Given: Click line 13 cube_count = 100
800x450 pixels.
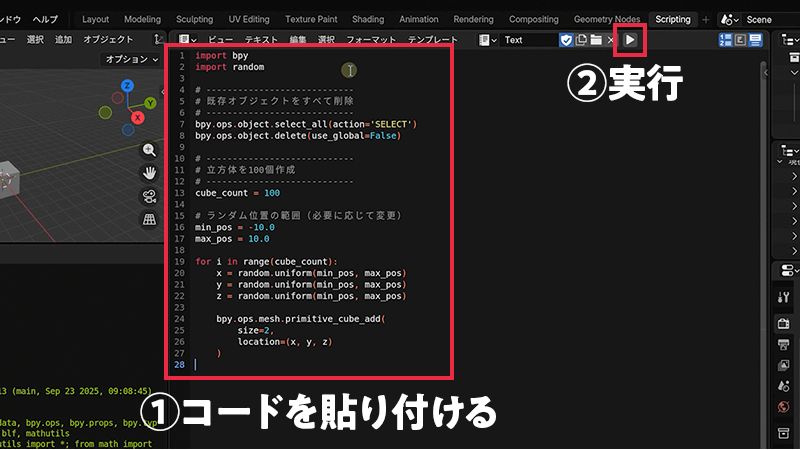Looking at the screenshot, I should click(237, 193).
